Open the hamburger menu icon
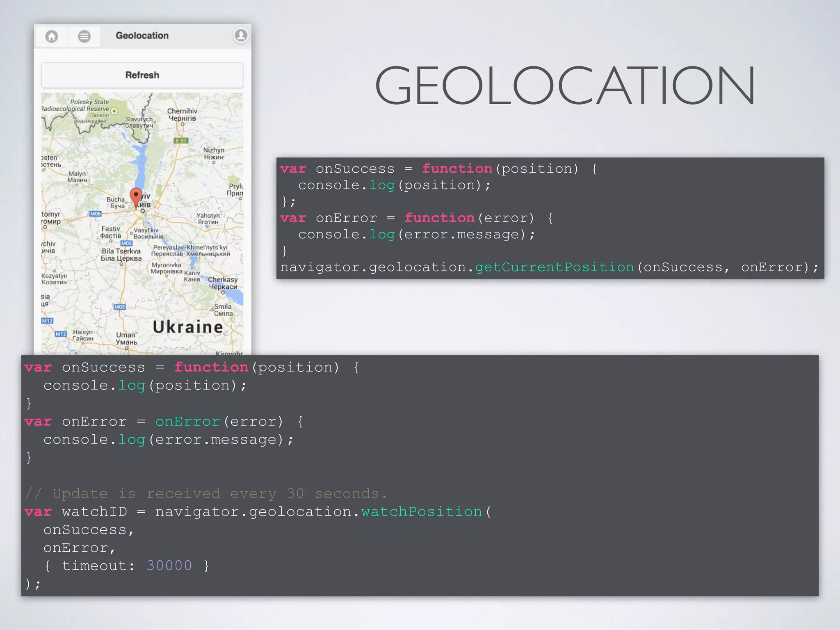The width and height of the screenshot is (840, 630). [x=84, y=36]
